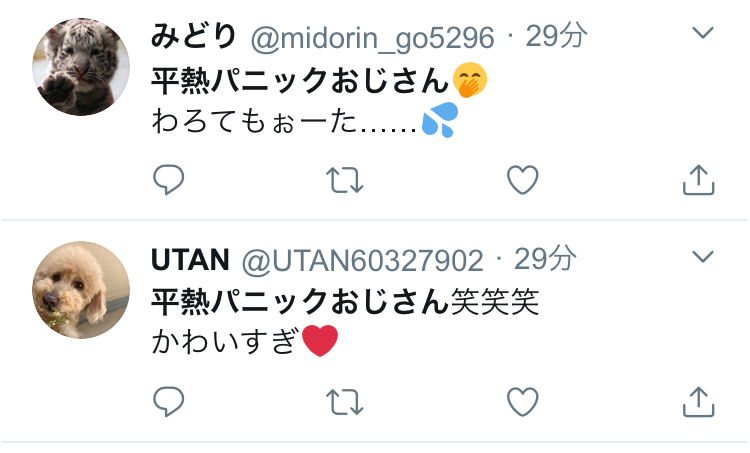Share UTAN's tweet
Screen dimensions: 750x453
coord(698,402)
